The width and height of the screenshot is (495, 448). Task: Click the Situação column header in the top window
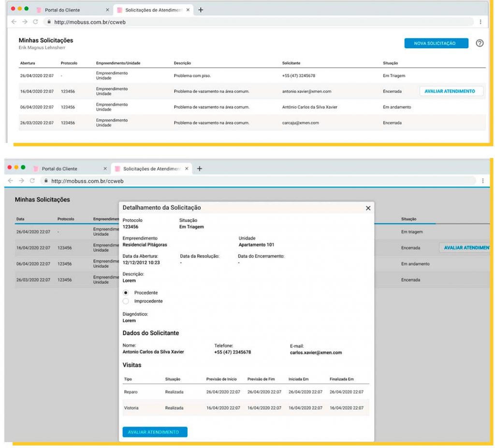pyautogui.click(x=390, y=63)
